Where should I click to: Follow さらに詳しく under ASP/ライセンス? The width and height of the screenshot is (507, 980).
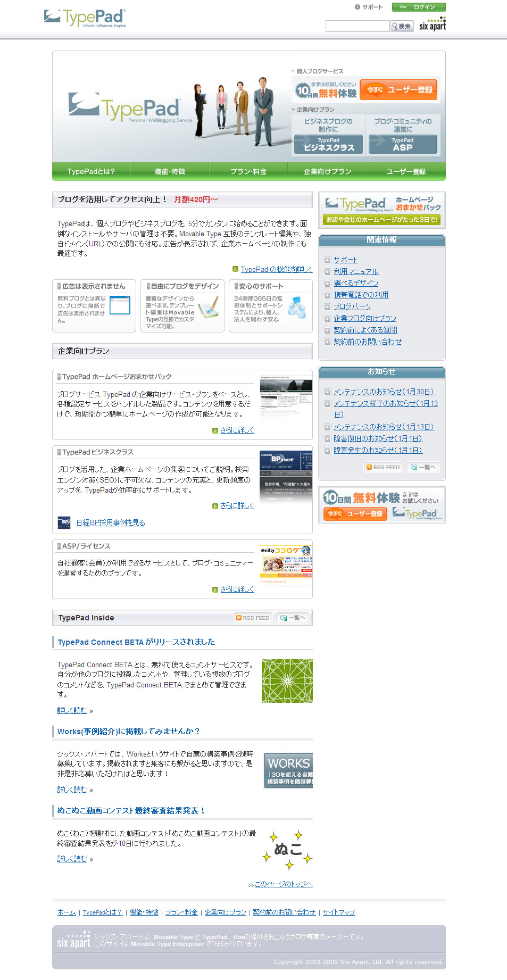237,589
